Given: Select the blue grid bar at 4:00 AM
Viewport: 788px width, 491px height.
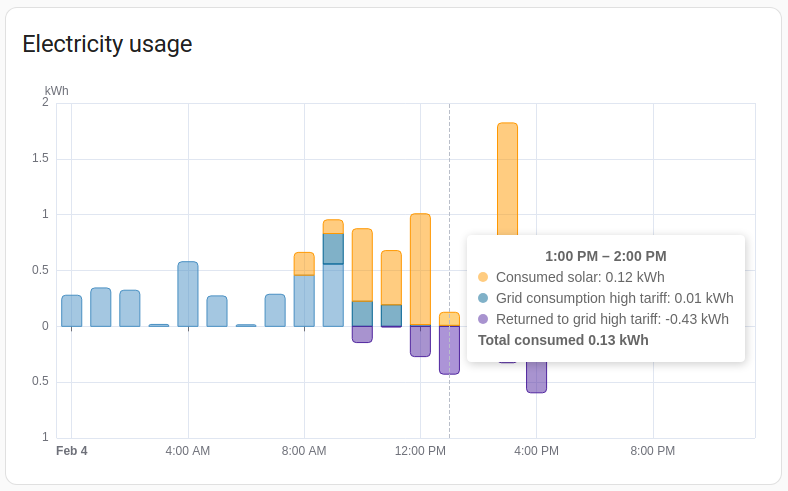Looking at the screenshot, I should point(188,294).
